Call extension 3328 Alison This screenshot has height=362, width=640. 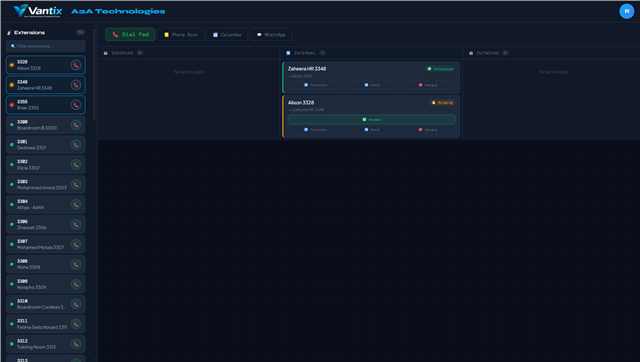coord(76,65)
